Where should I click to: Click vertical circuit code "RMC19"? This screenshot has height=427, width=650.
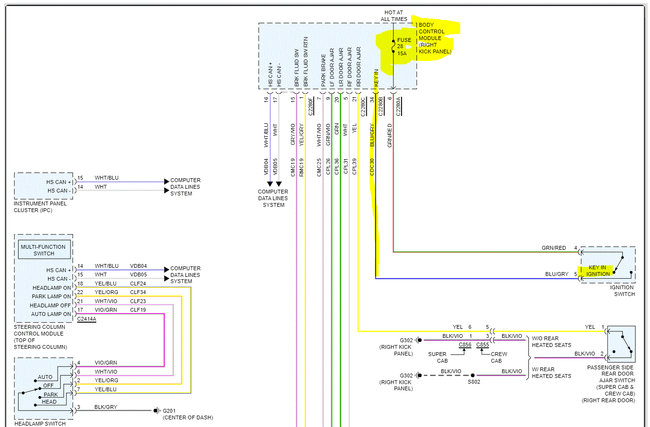point(301,167)
